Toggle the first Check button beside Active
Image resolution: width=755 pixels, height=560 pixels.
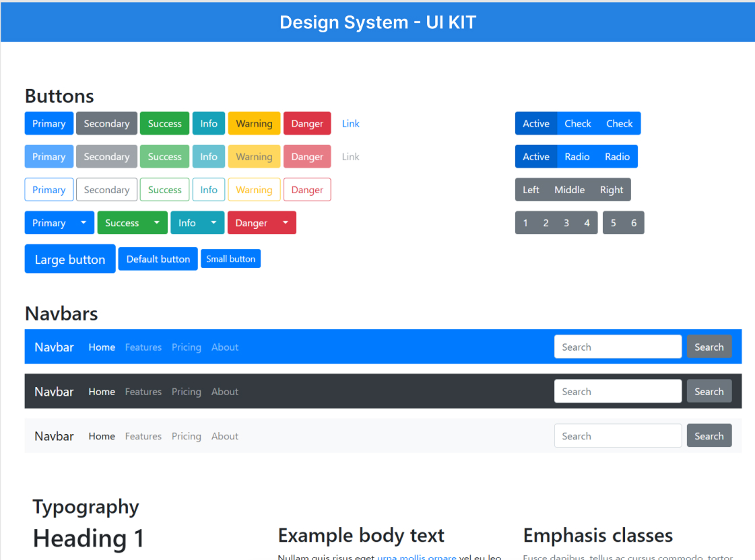[x=577, y=123]
